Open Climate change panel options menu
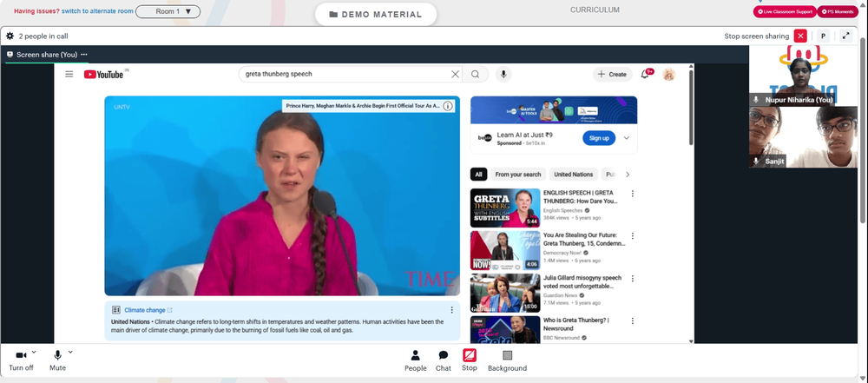Screen dimensions: 868x383 coord(451,310)
